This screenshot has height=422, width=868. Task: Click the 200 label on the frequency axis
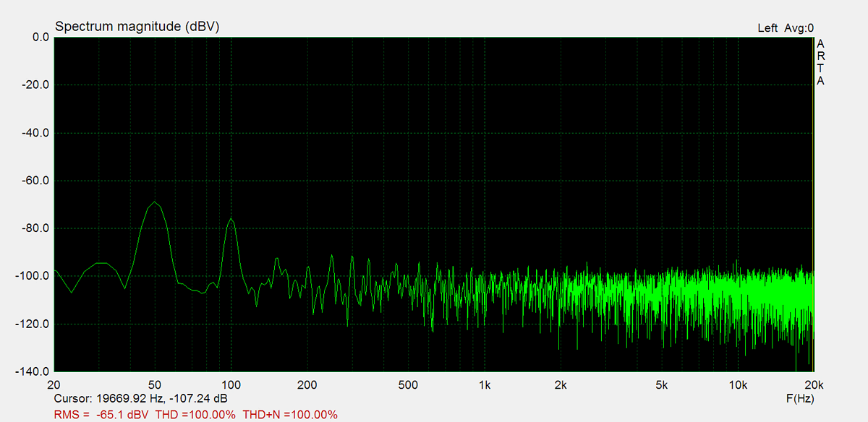[307, 385]
